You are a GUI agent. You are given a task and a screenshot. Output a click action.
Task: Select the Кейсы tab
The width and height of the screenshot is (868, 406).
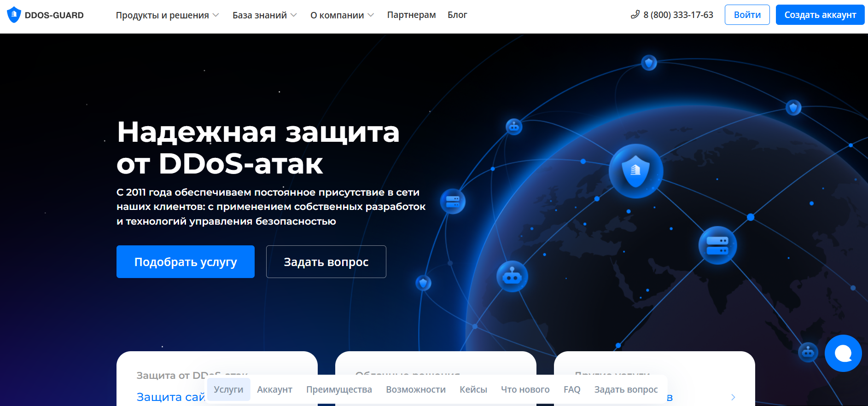tap(473, 389)
